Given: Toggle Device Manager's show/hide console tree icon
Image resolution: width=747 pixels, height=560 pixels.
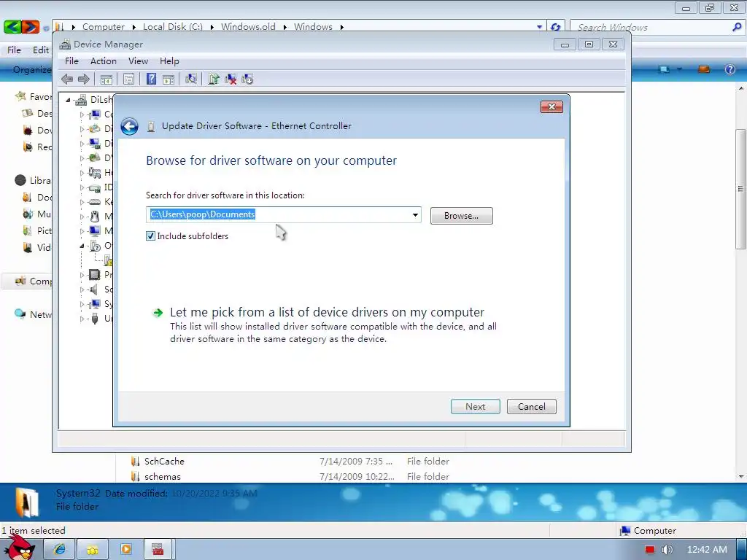Looking at the screenshot, I should coord(107,79).
